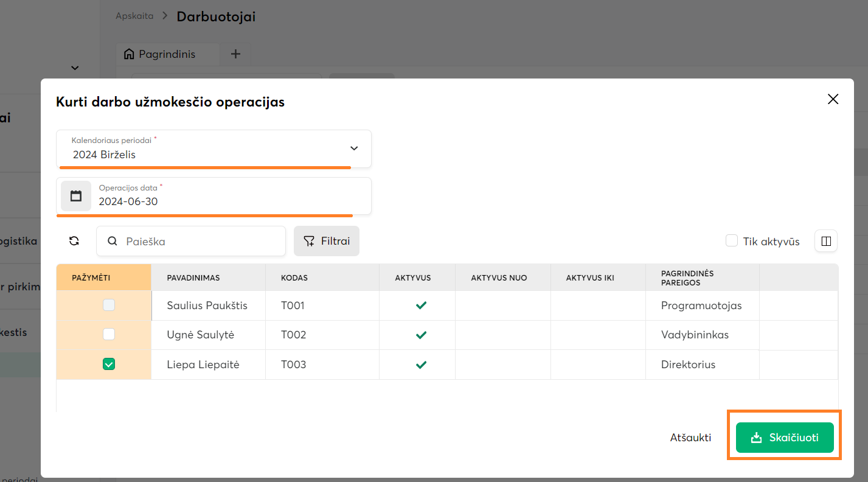
Task: Enable the Tik aktyvūs checkbox
Action: [x=732, y=241]
